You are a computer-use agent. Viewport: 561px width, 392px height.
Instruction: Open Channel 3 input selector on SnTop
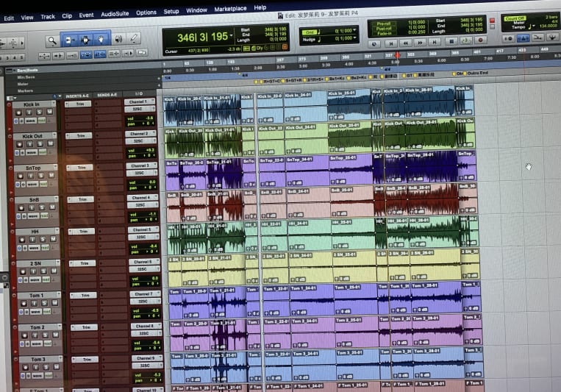(142, 165)
